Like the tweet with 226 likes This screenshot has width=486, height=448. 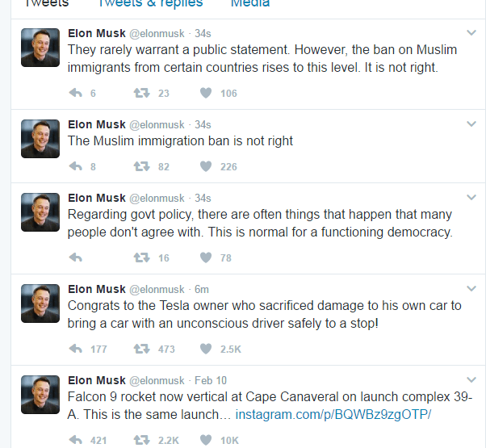(206, 166)
